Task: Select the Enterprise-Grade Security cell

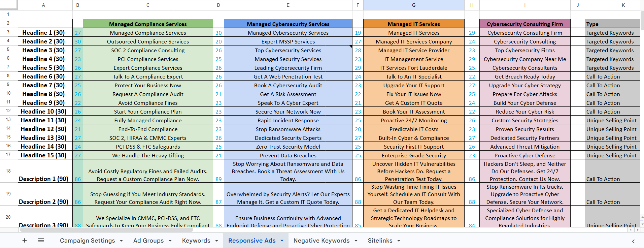Action: point(414,155)
